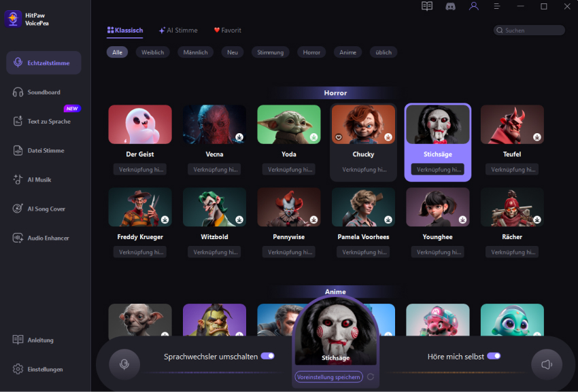Open the hamburger menu icon in title bar
578x392 pixels.
tap(497, 6)
